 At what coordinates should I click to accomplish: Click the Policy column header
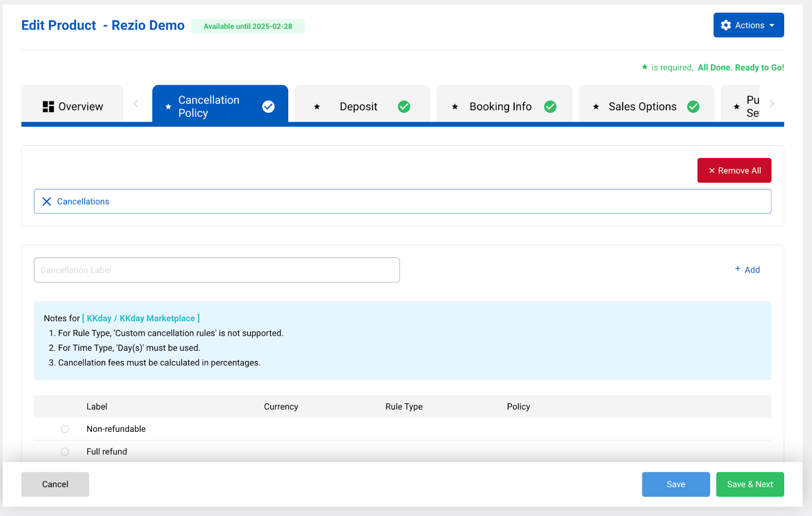coord(519,407)
